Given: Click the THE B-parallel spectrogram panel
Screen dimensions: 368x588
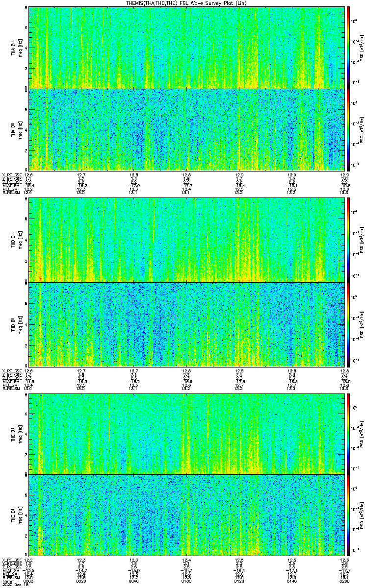Looking at the screenshot, I should (186, 514).
